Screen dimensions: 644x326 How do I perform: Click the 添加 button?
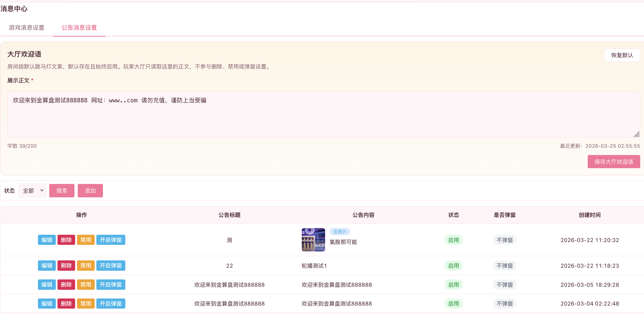(x=90, y=191)
